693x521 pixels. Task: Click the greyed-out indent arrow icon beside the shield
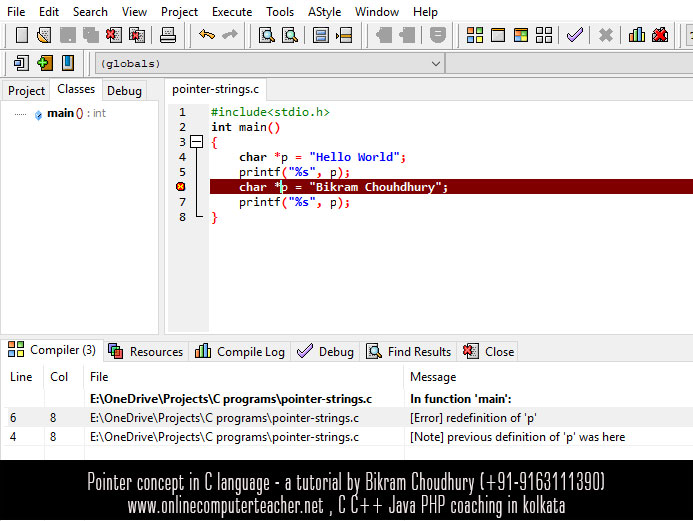407,35
